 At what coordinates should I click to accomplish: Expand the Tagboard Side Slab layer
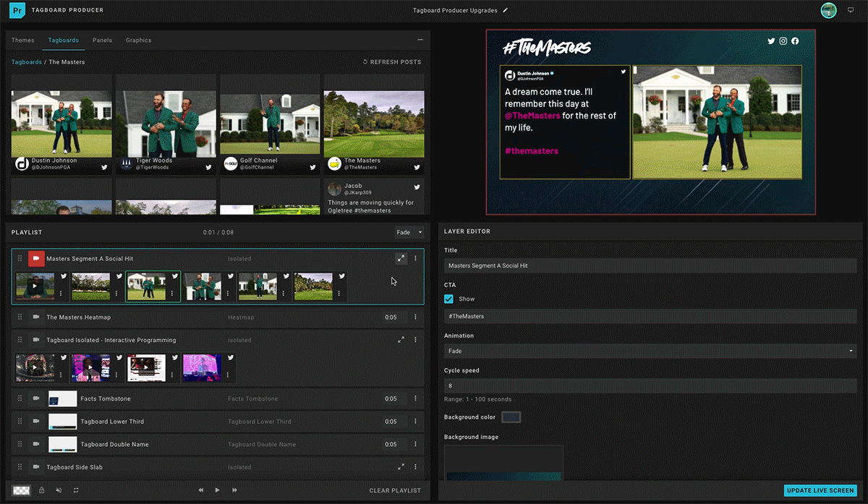(x=401, y=467)
